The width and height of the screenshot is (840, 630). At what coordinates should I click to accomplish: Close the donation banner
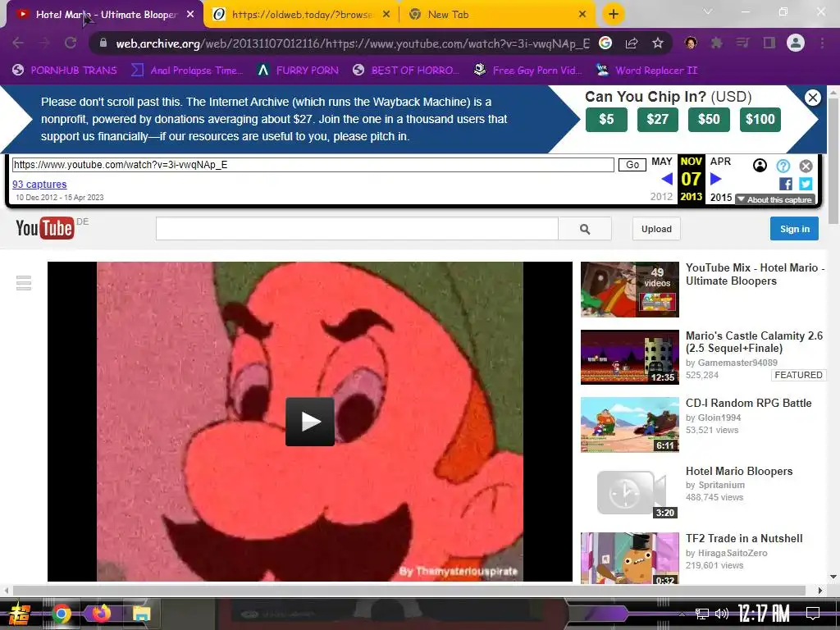point(813,97)
